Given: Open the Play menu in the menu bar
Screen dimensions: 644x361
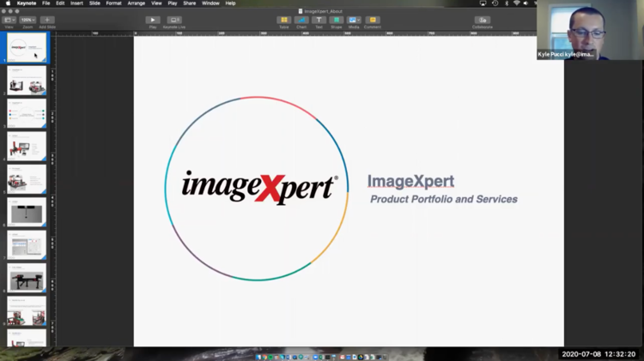Looking at the screenshot, I should click(172, 3).
